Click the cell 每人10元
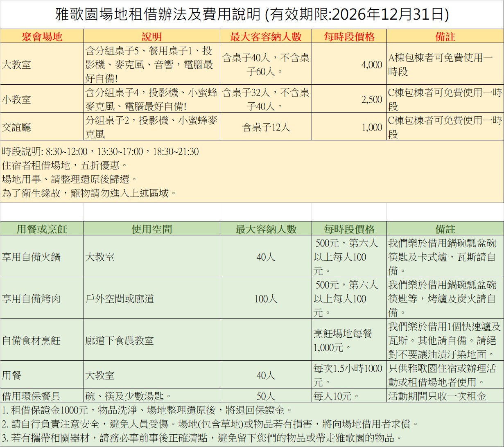504x447 pixels. [x=349, y=395]
